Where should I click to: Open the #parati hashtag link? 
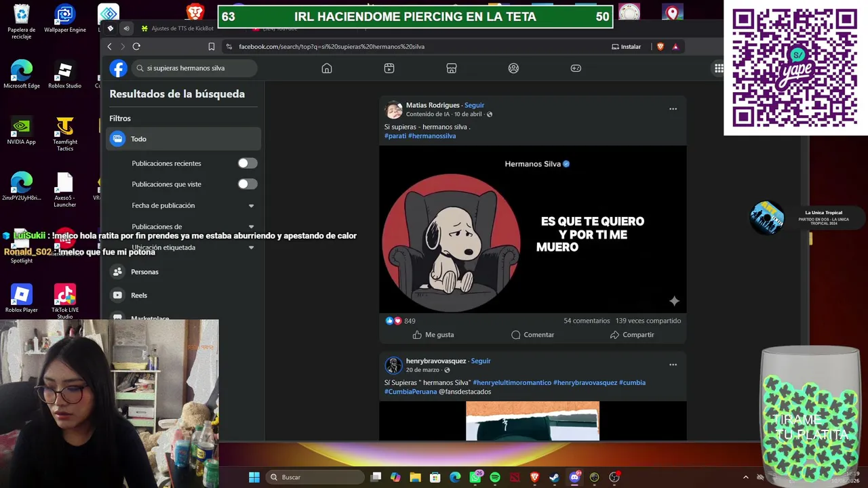[395, 136]
